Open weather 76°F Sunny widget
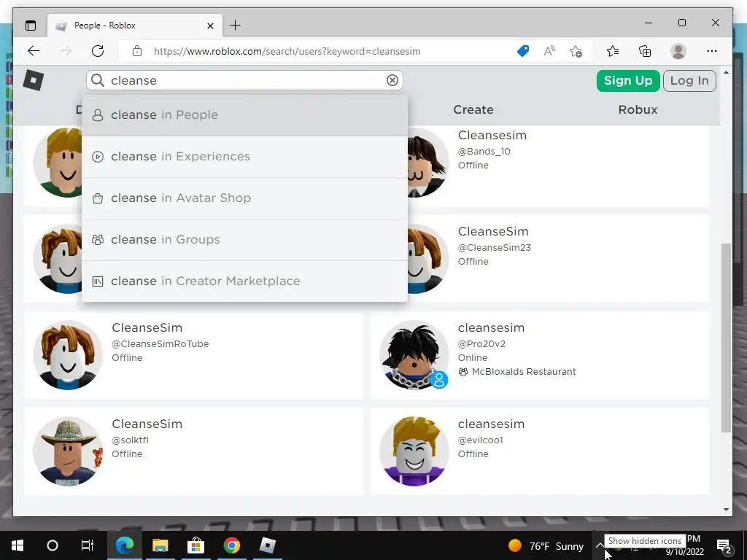 coord(546,545)
